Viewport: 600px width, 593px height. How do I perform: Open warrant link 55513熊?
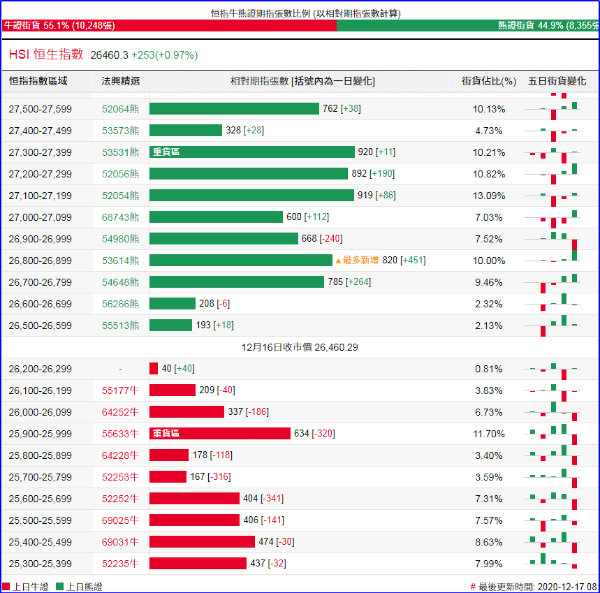(121, 326)
